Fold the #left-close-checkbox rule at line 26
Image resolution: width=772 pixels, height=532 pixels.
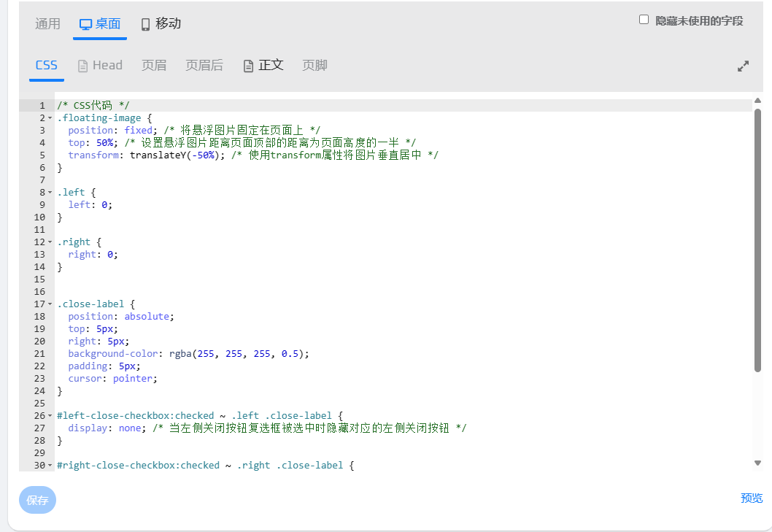(50, 416)
